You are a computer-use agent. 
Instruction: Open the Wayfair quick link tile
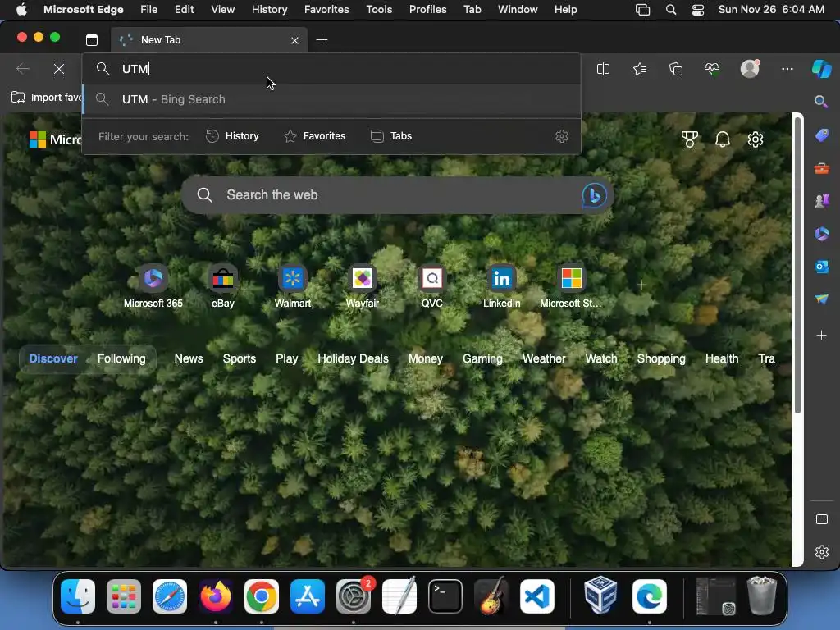pos(362,286)
